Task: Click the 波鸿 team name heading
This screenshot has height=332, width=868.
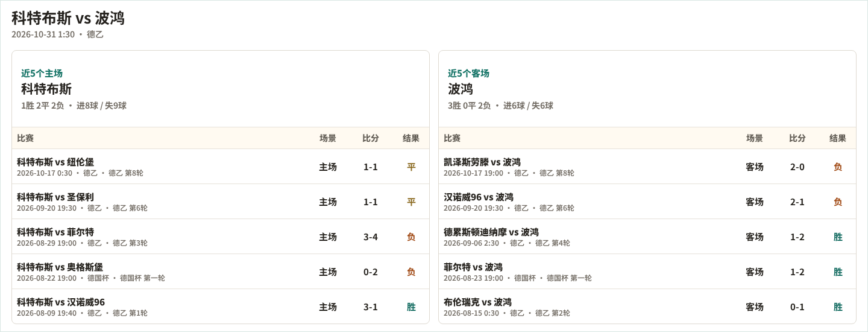Action: tap(461, 89)
